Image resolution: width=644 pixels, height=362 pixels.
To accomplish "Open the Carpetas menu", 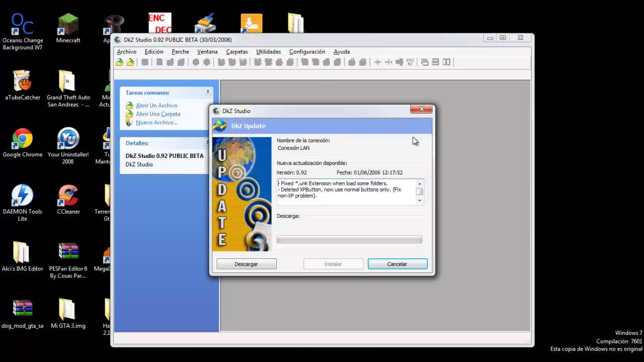I will point(237,52).
